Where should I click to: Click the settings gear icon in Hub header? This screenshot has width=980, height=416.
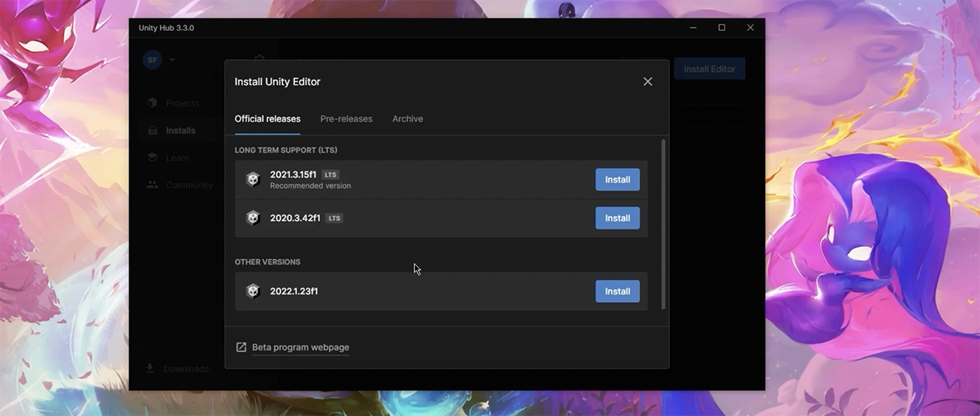coord(260,58)
